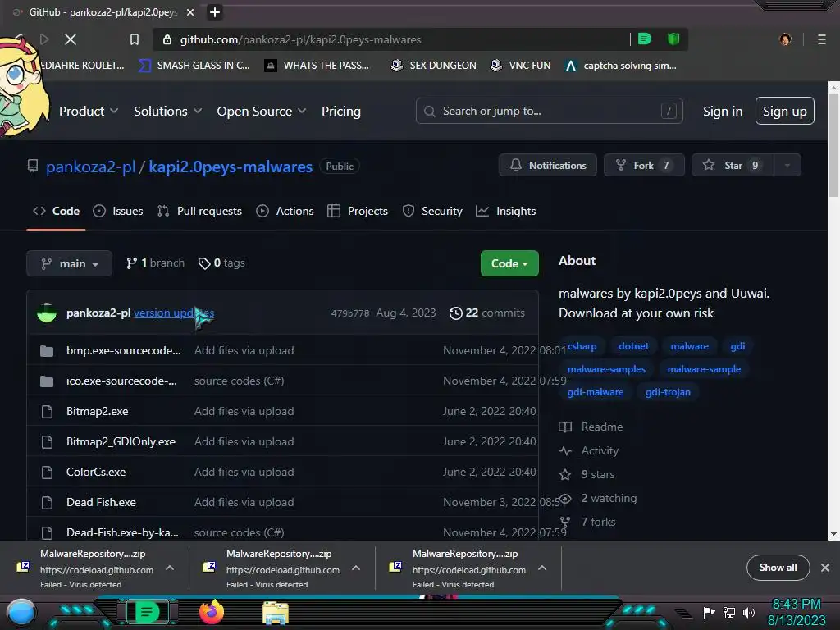Click the gdi-trojan topic tag
Viewport: 840px width, 630px height.
pyautogui.click(x=668, y=392)
